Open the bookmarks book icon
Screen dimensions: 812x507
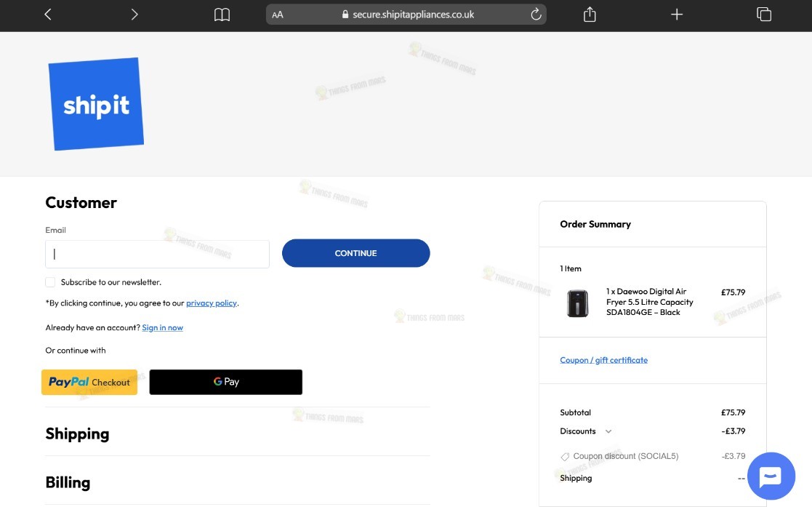222,15
